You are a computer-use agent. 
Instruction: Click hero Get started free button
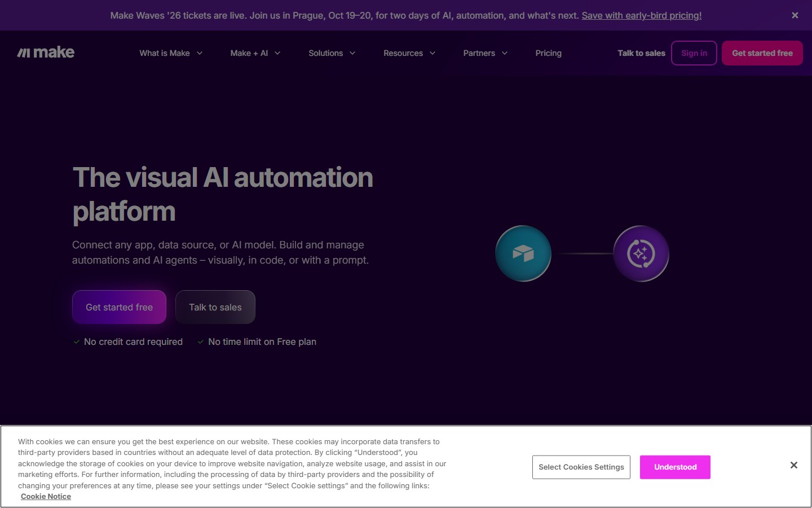pyautogui.click(x=120, y=307)
